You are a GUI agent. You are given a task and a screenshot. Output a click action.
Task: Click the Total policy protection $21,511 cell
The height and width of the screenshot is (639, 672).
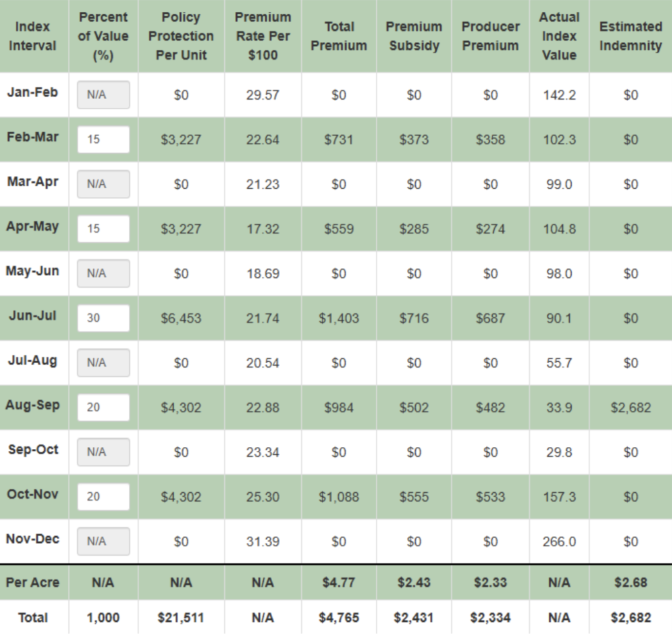click(181, 618)
